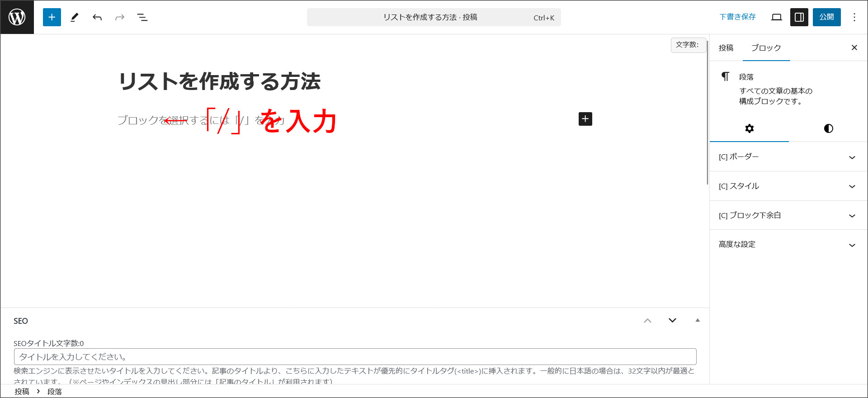Image resolution: width=868 pixels, height=398 pixels.
Task: Expand the [C] スタイル panel
Action: click(x=788, y=186)
